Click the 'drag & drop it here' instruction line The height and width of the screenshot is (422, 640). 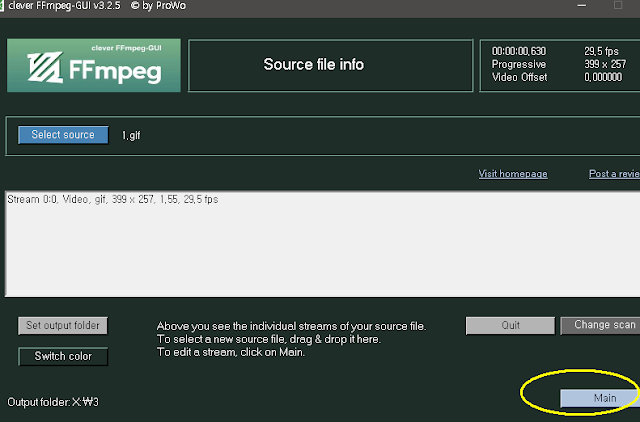tap(269, 339)
